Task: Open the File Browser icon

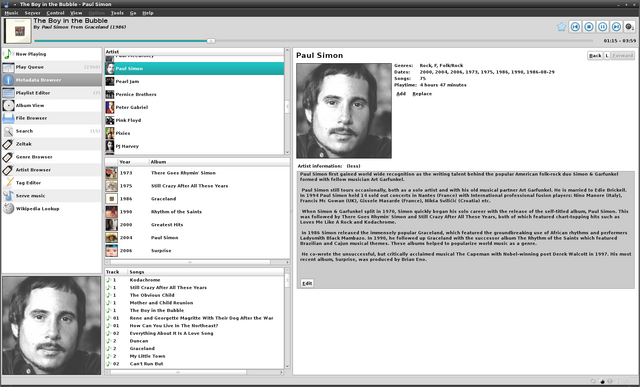Action: [x=8, y=118]
